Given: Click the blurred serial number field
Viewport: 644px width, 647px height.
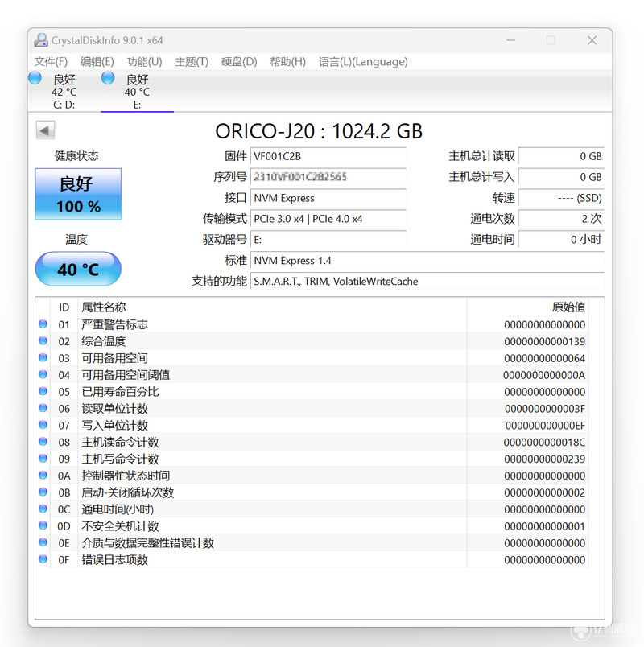Looking at the screenshot, I should pyautogui.click(x=328, y=177).
